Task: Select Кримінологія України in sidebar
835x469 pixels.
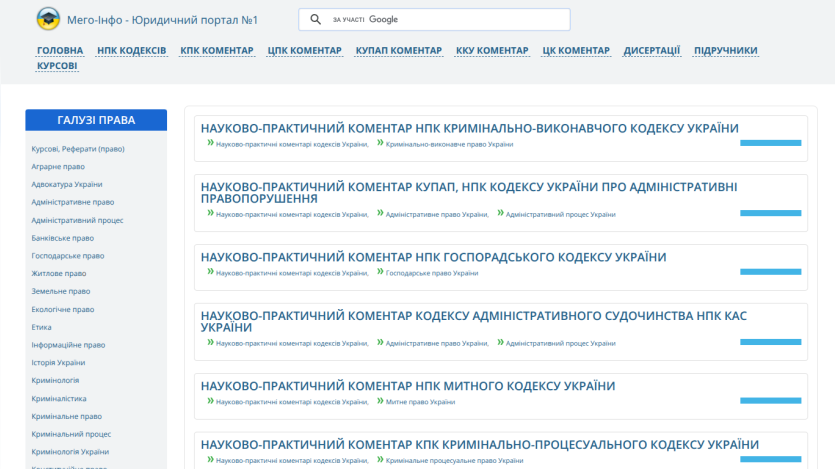Action: [70, 452]
